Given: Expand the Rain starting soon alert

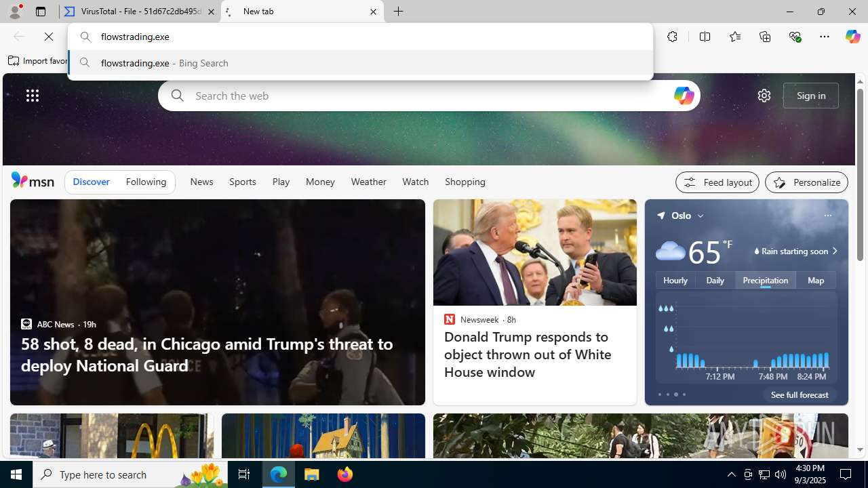Looking at the screenshot, I should click(795, 251).
